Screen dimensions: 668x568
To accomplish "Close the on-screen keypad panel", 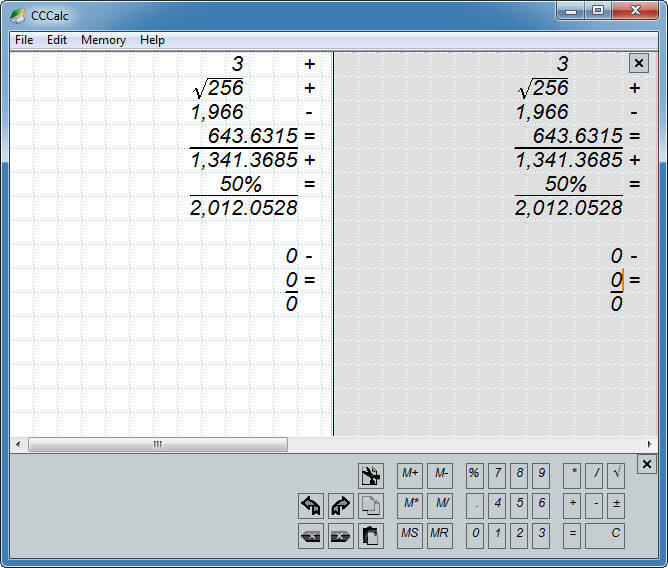I will click(646, 464).
